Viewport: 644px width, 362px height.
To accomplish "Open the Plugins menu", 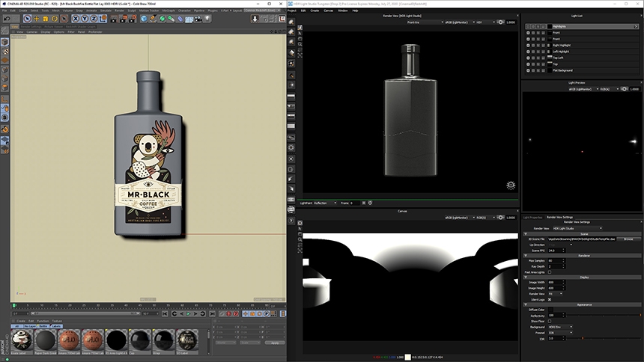I will (213, 10).
